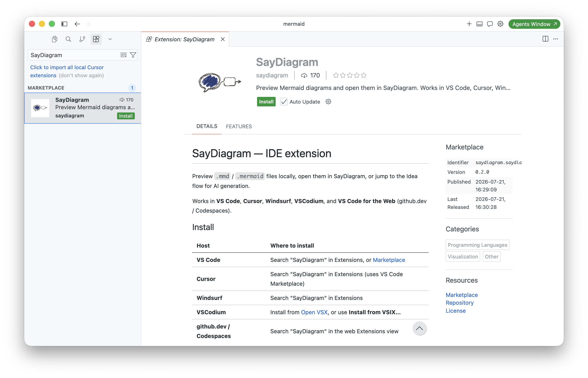Open the extension manage gear icon
The image size is (588, 378).
click(x=328, y=102)
